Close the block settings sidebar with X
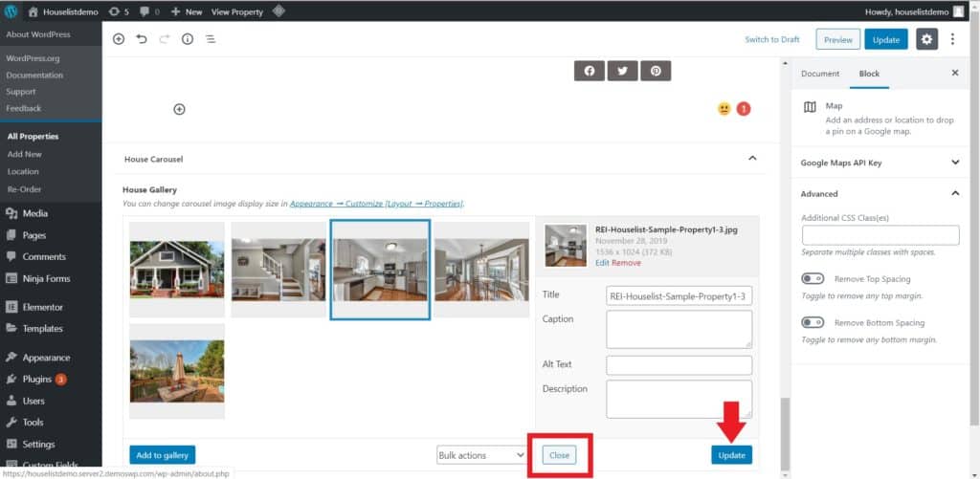The image size is (980, 479). coord(955,73)
